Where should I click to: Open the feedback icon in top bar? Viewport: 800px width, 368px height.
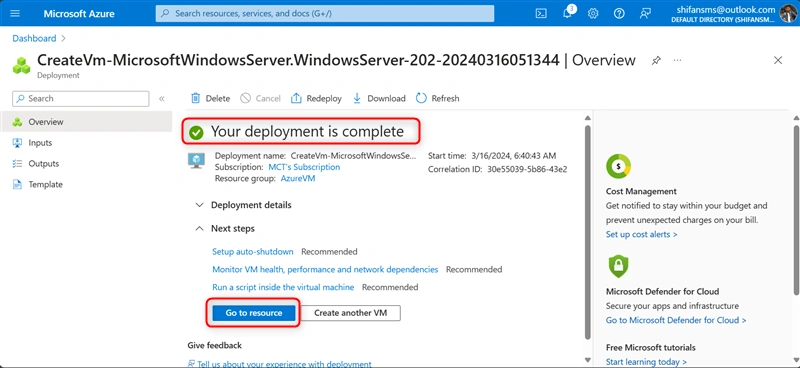pos(645,14)
